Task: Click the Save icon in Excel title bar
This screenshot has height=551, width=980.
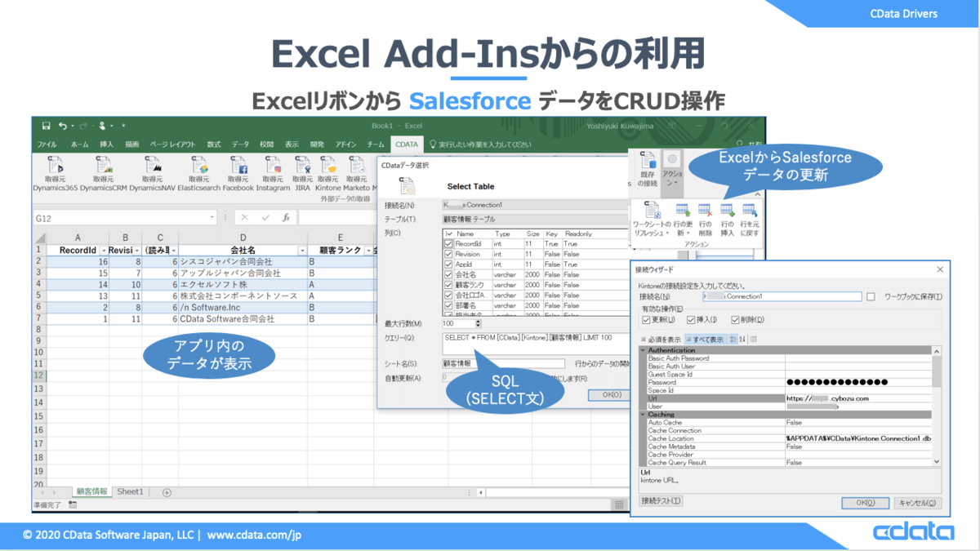Action: point(46,126)
